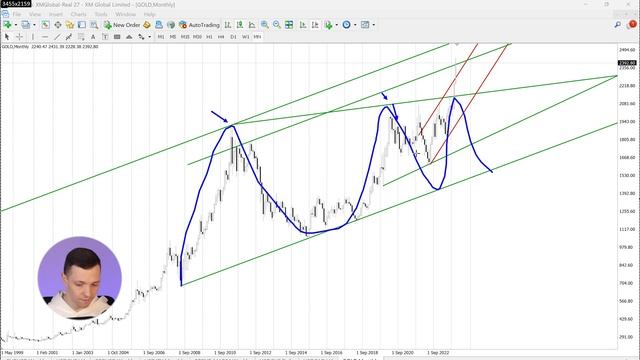Toggle chart Auto Scroll

[x=303, y=25]
